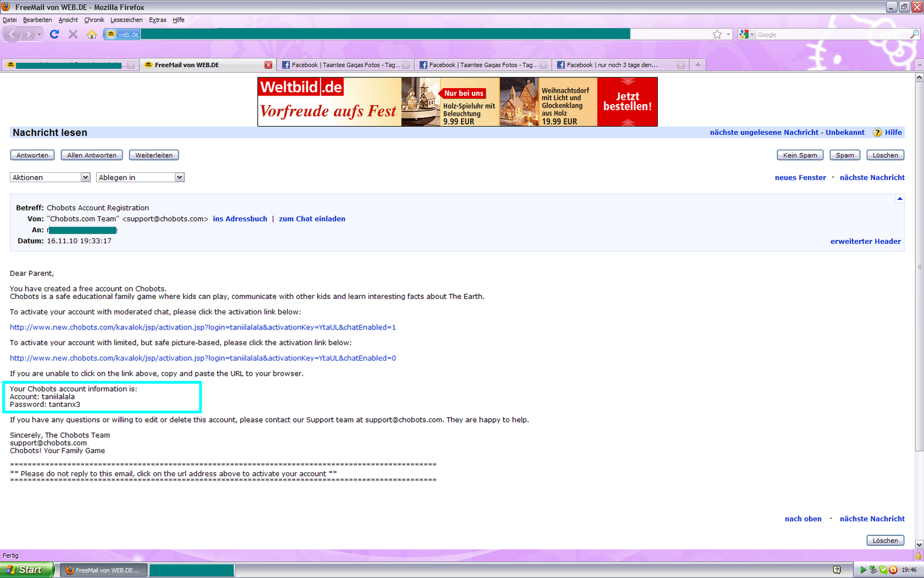Click the Google search engine icon
This screenshot has height=578, width=924.
tap(744, 34)
